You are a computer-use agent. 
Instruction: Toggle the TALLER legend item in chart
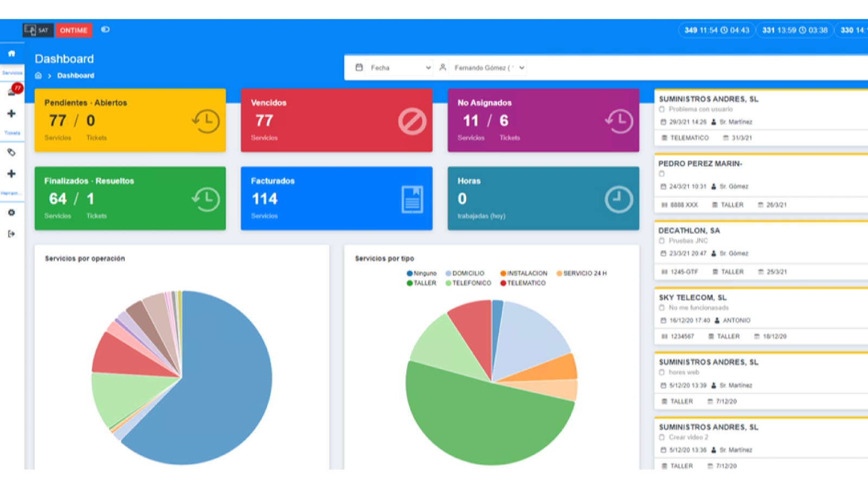click(422, 283)
